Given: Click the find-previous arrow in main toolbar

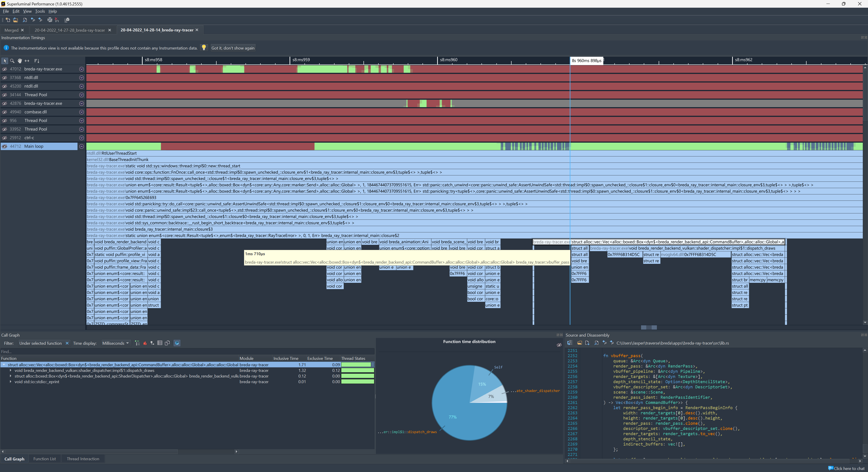Looking at the screenshot, I should (33, 20).
